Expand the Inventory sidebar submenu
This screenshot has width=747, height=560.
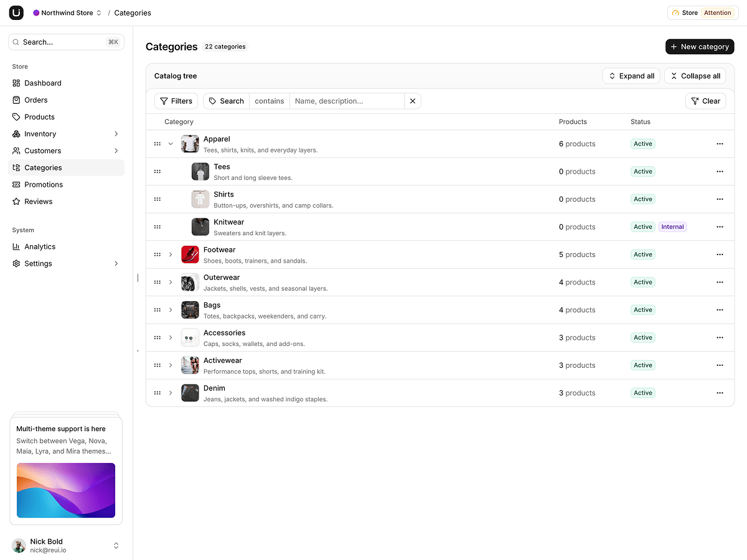pos(116,134)
